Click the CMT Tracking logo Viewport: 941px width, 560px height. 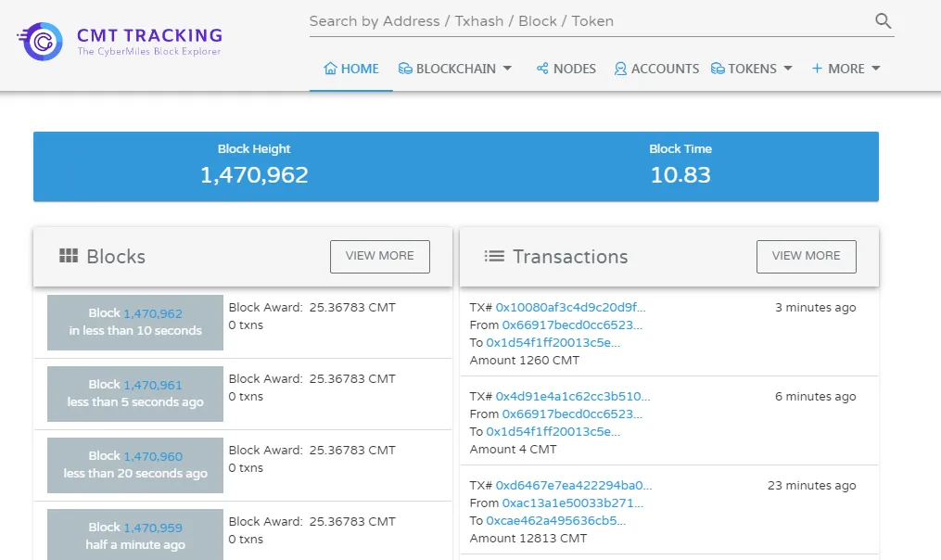(x=120, y=42)
